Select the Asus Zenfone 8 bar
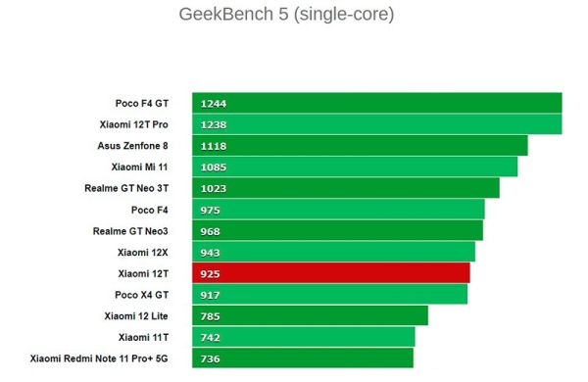Image resolution: width=588 pixels, height=382 pixels. click(360, 145)
